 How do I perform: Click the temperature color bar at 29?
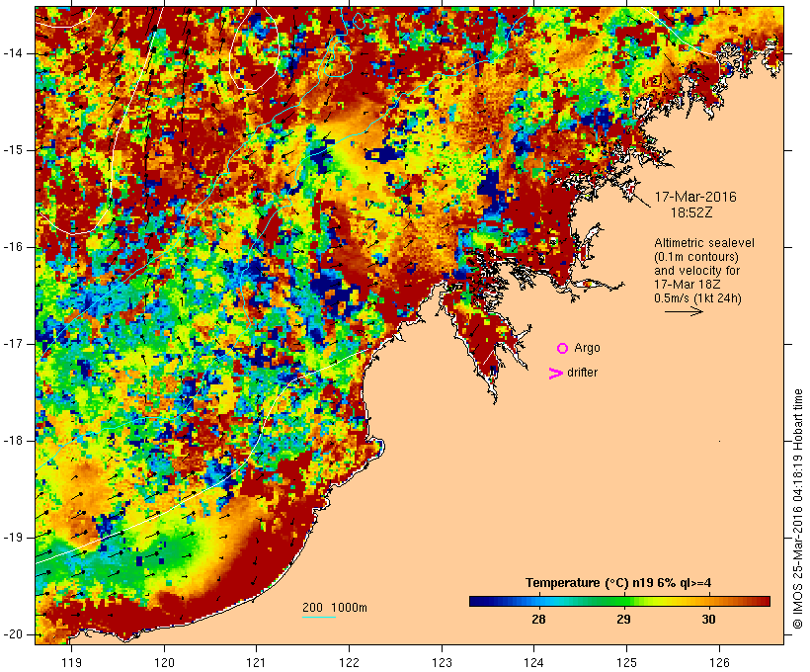[x=624, y=601]
